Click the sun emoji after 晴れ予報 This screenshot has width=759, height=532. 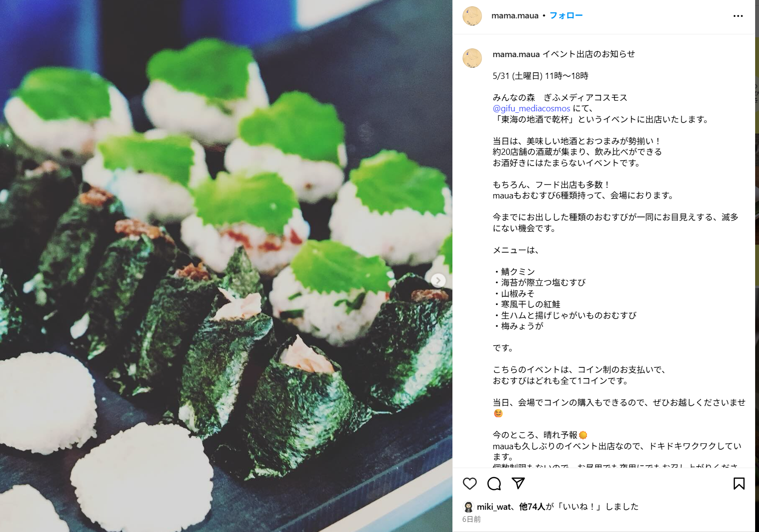click(x=583, y=435)
